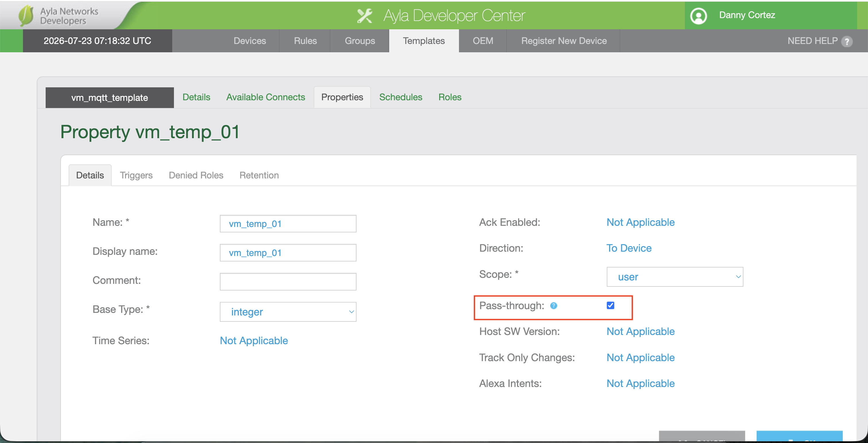Image resolution: width=868 pixels, height=443 pixels.
Task: Open the Pass-through help tooltip icon
Action: (x=554, y=305)
